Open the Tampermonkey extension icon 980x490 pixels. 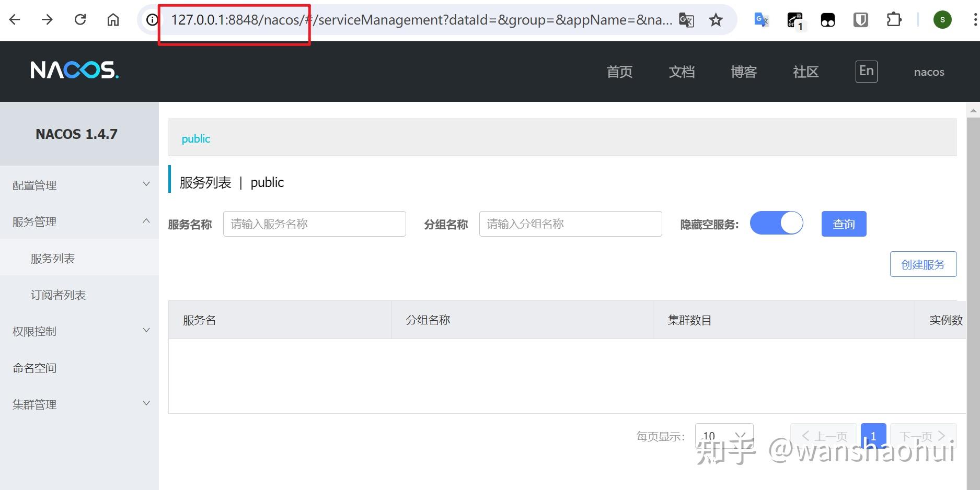[828, 20]
